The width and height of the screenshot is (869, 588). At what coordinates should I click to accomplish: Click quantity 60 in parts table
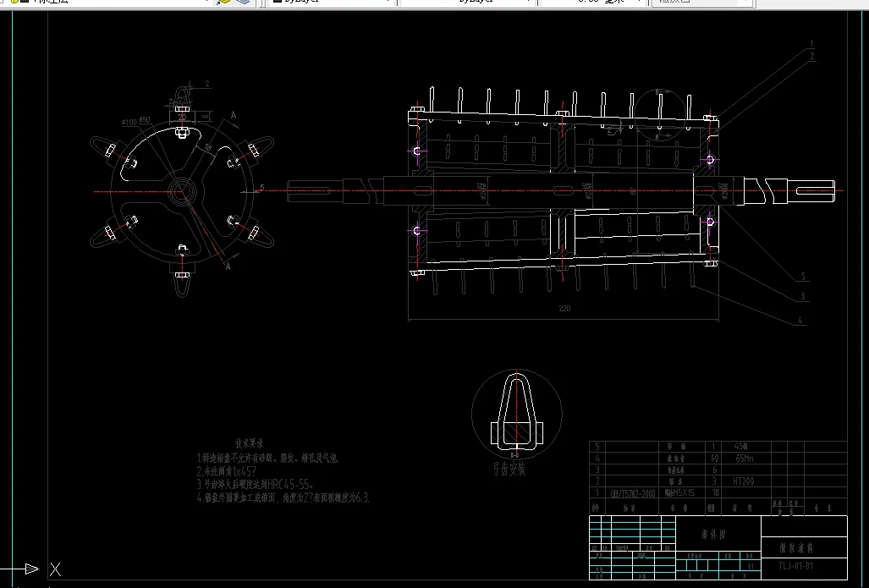click(714, 459)
